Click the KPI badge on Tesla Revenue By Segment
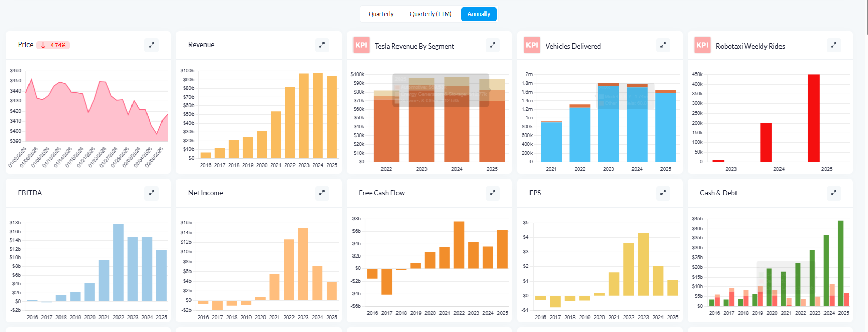The image size is (868, 332). click(361, 45)
